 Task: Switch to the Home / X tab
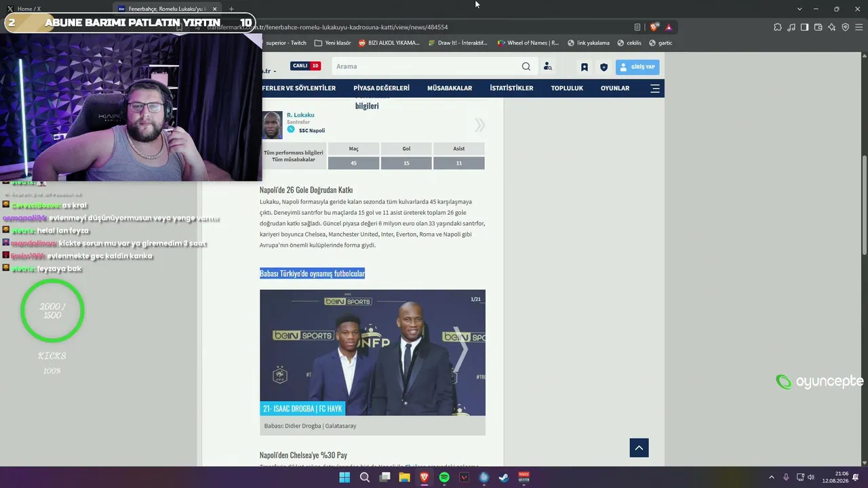pos(28,9)
